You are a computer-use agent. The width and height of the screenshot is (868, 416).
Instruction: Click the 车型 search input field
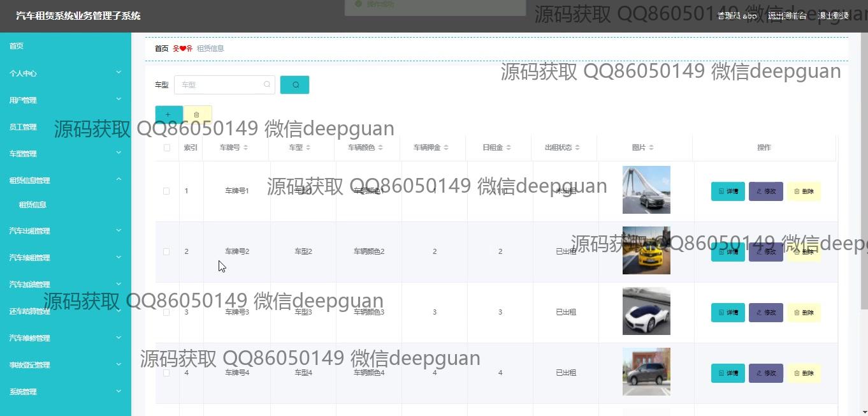(221, 85)
